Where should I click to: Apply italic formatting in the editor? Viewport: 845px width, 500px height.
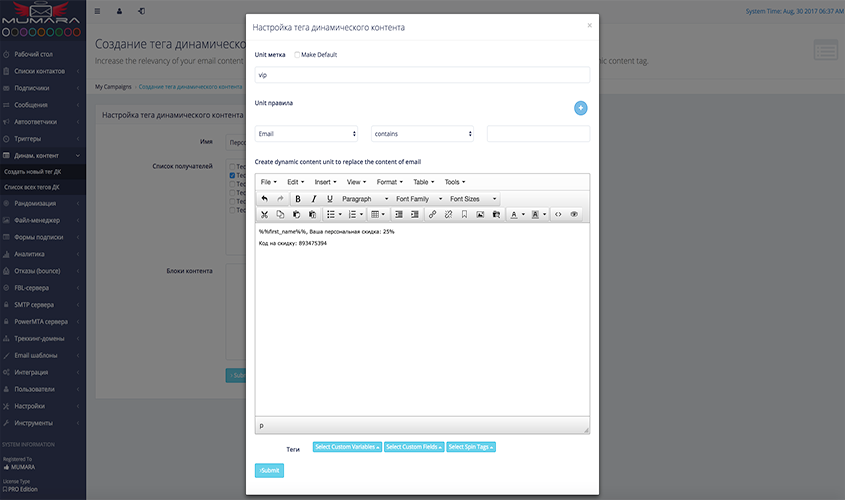[x=313, y=199]
